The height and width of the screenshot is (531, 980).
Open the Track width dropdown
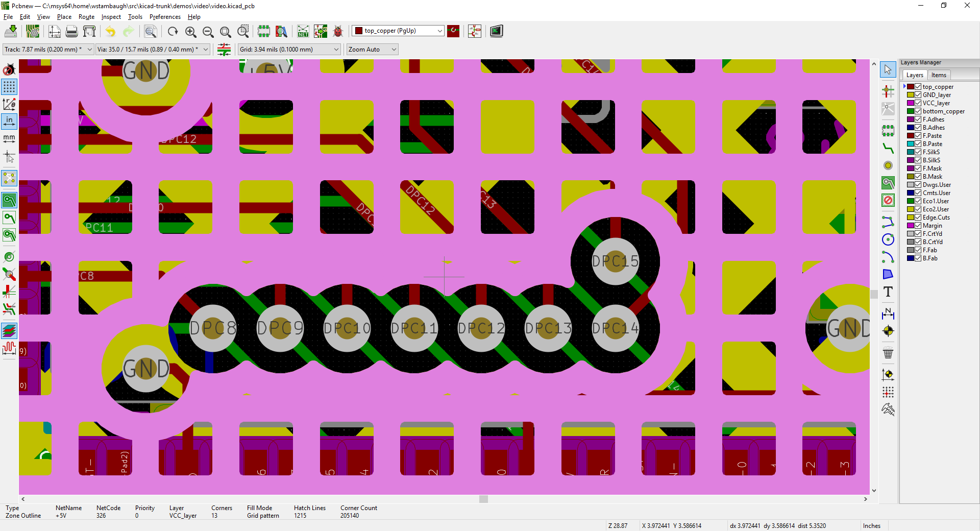48,50
